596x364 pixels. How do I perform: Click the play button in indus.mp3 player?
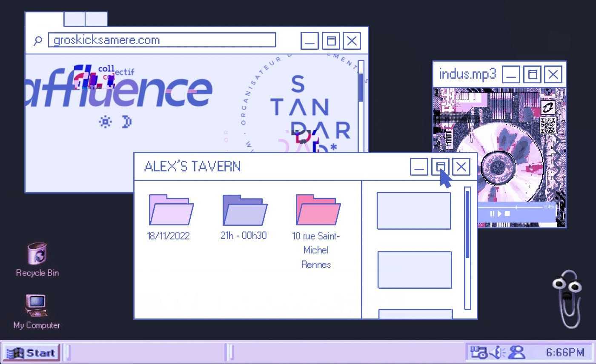500,213
